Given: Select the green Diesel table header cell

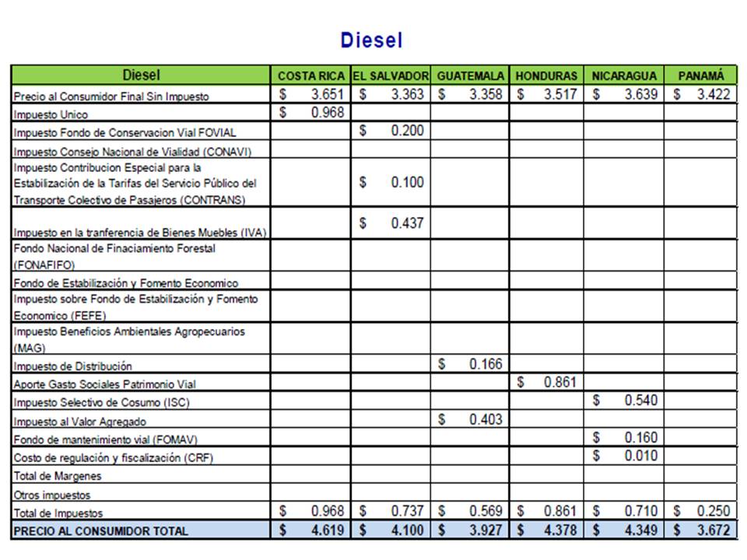Looking at the screenshot, I should click(x=141, y=75).
